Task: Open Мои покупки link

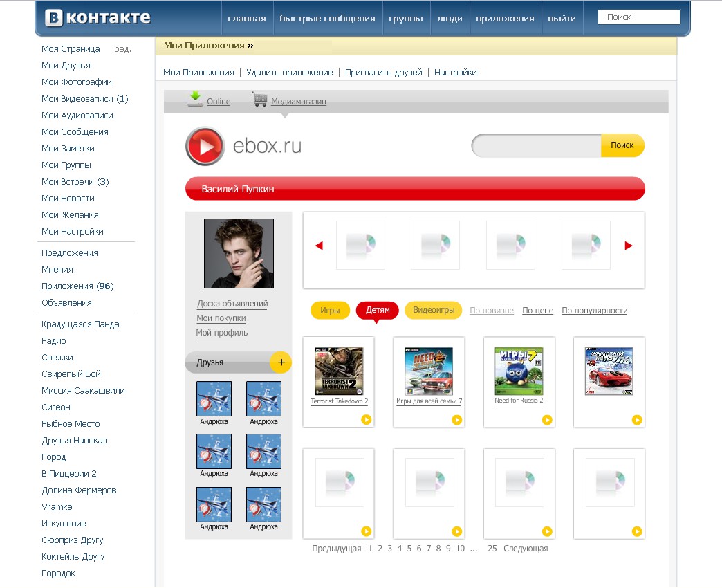Action: [x=221, y=318]
